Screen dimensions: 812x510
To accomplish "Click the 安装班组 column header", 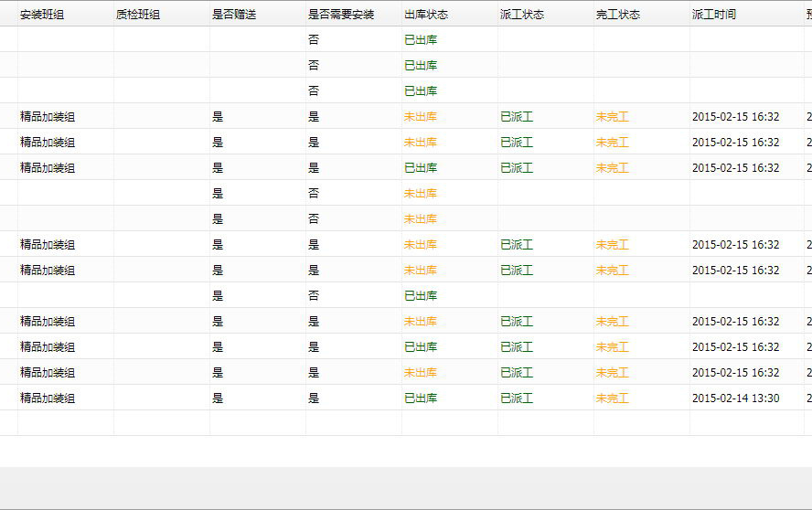I will (x=42, y=15).
